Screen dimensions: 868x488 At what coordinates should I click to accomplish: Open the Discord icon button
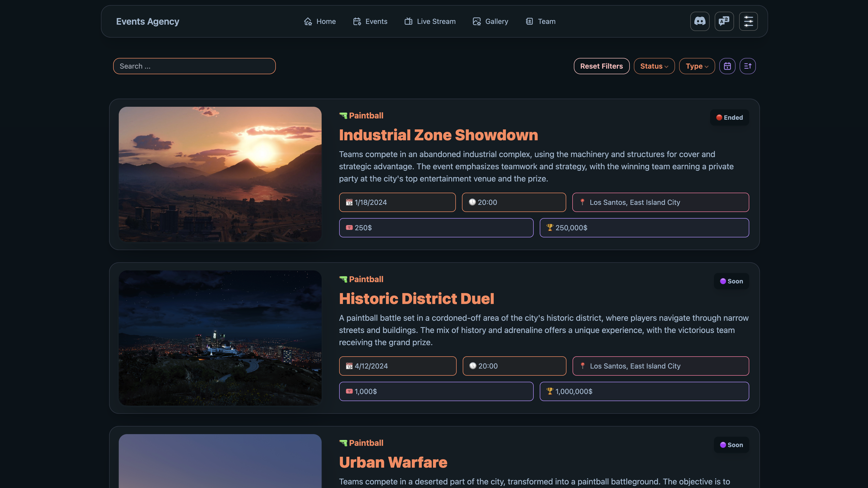[699, 21]
